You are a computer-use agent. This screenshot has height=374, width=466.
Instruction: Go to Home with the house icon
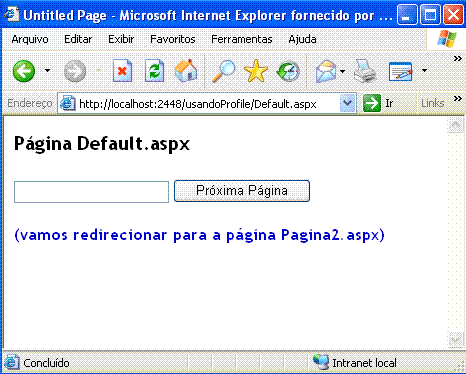click(x=186, y=70)
